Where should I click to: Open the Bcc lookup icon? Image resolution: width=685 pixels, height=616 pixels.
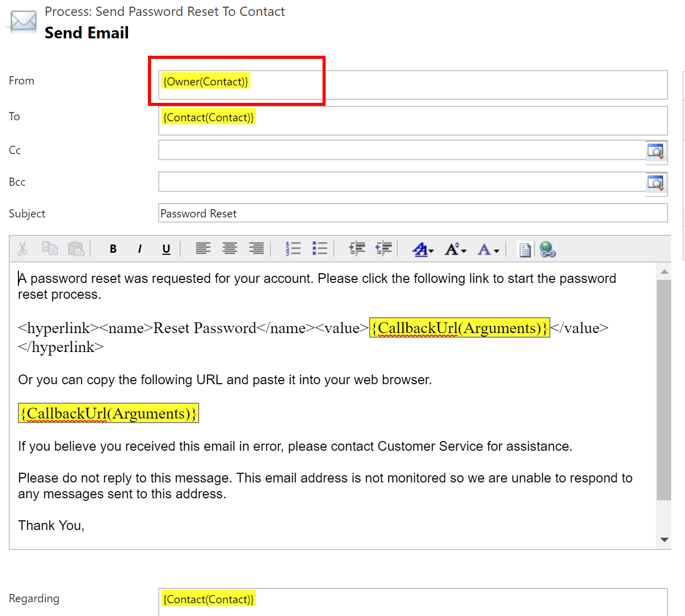(x=656, y=183)
